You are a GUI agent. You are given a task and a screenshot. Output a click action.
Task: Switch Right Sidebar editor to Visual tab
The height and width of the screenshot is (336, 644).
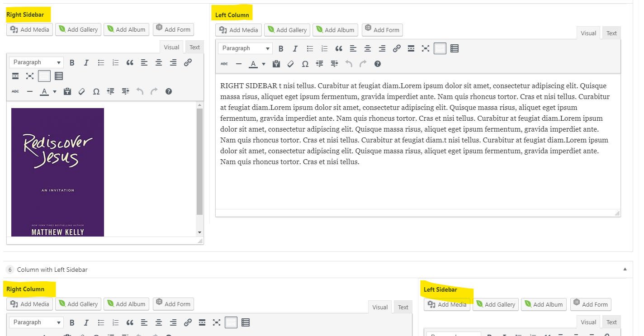[x=171, y=47]
